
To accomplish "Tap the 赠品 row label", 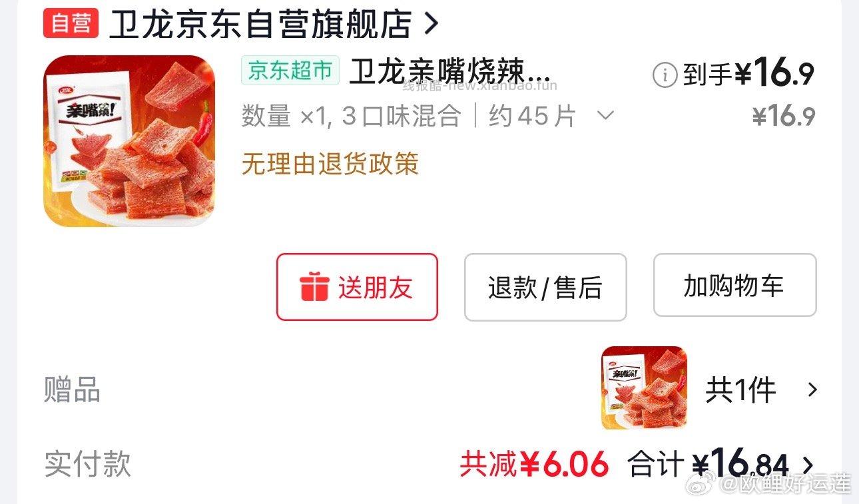I will [72, 389].
